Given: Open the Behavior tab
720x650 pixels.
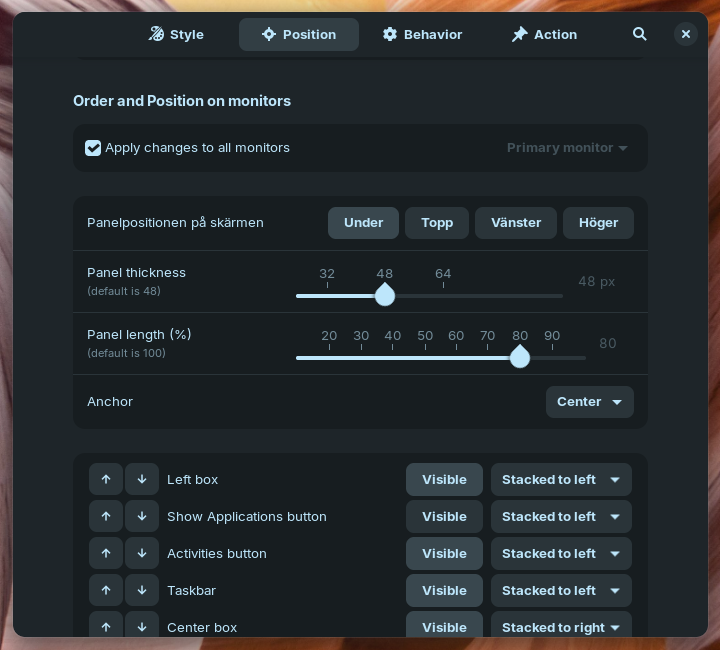Looking at the screenshot, I should [x=422, y=34].
